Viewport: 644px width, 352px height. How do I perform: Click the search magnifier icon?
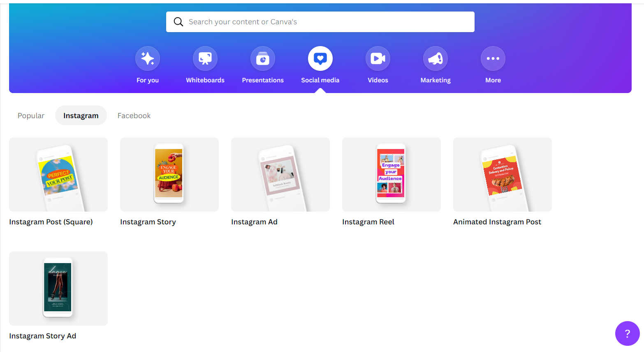click(178, 22)
